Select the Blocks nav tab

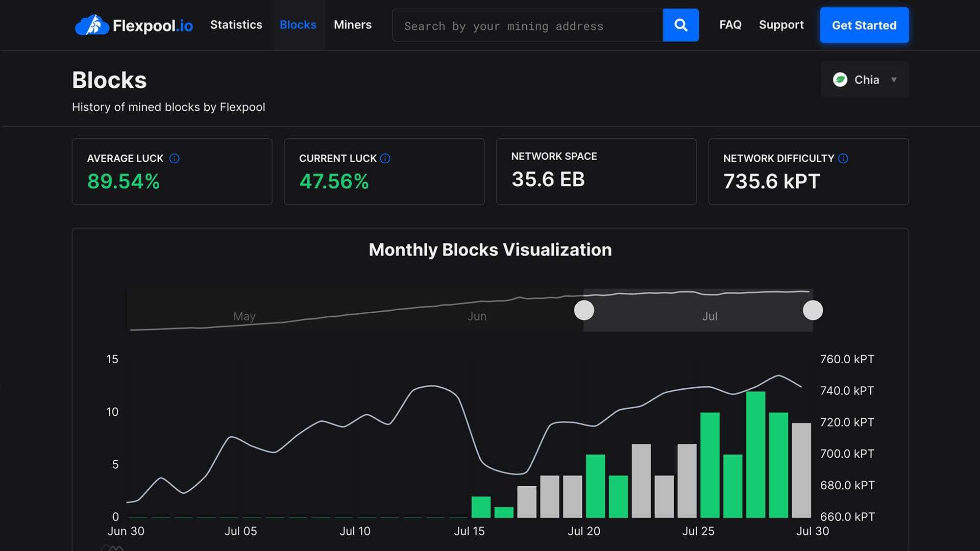point(298,25)
